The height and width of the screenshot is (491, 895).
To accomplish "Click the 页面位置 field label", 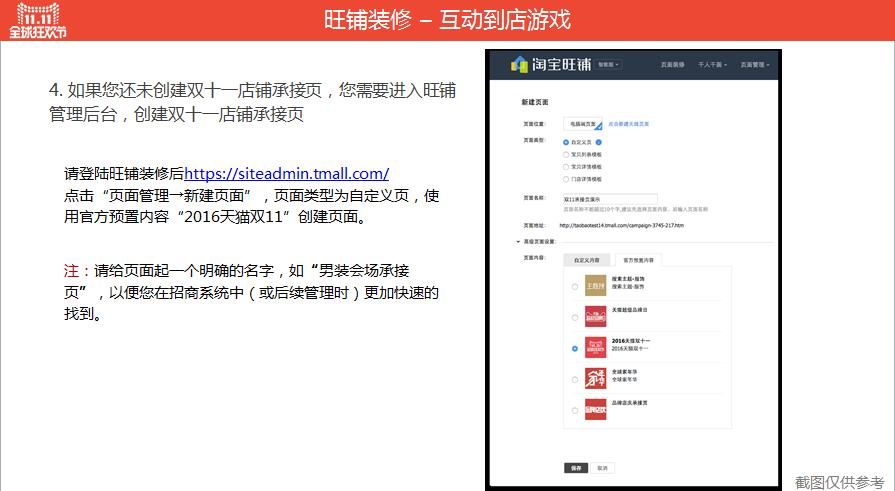I will [534, 124].
